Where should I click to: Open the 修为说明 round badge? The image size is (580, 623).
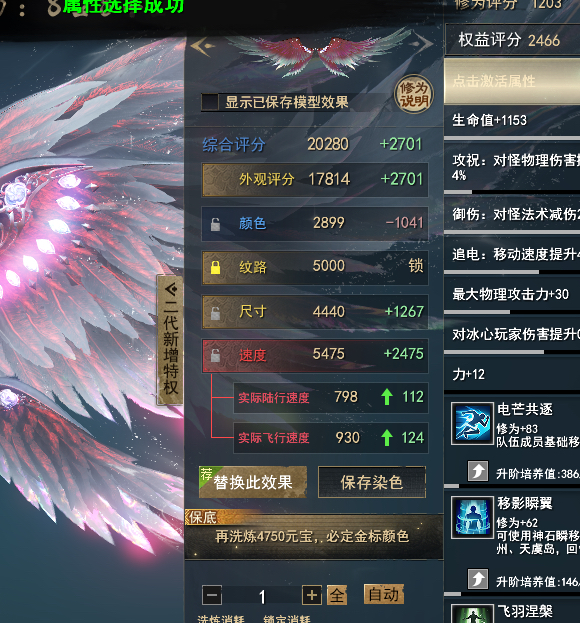click(414, 94)
